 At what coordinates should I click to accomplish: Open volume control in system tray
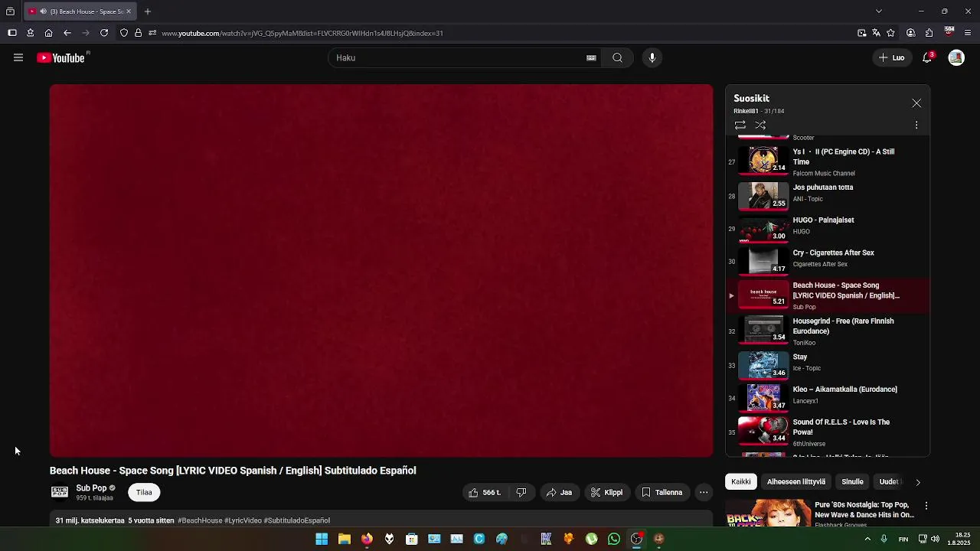(935, 539)
